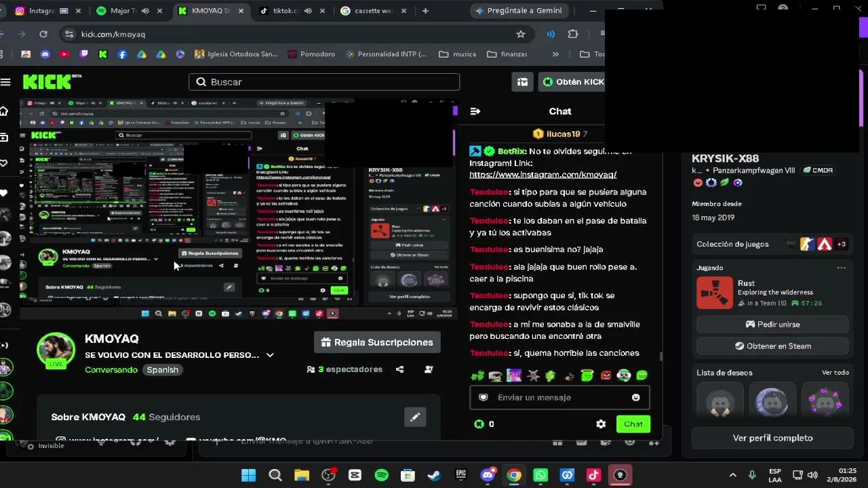Click the KMOYAQ live avatar

[56, 351]
